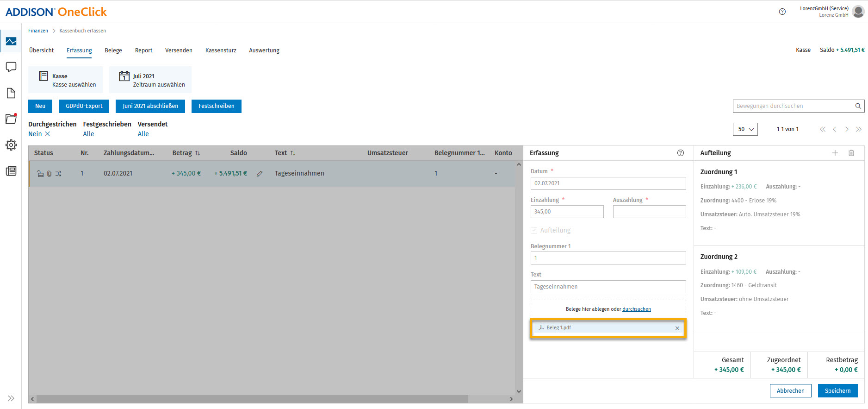Open the page size 50 dropdown
Viewport: 868px width, 409px height.
pos(745,129)
